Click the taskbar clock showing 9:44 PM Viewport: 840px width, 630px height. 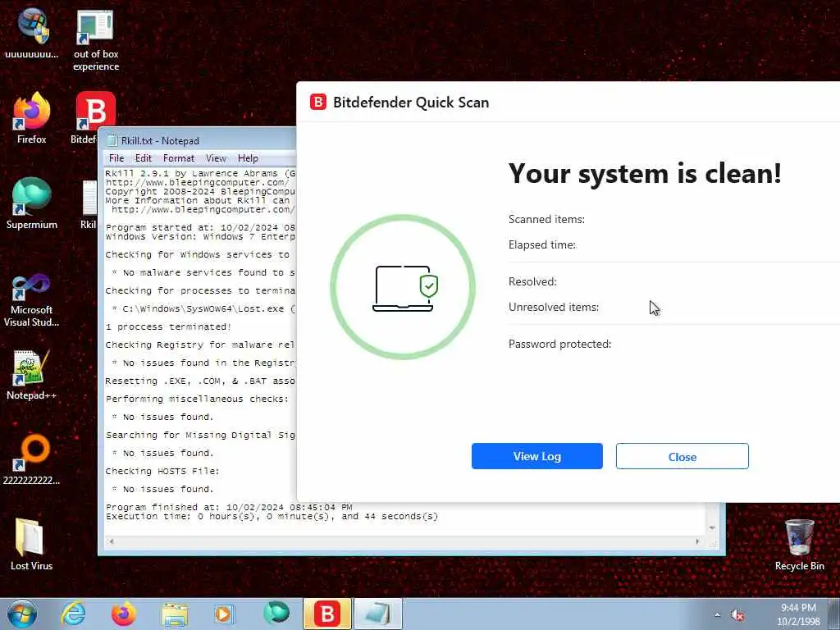click(x=798, y=614)
